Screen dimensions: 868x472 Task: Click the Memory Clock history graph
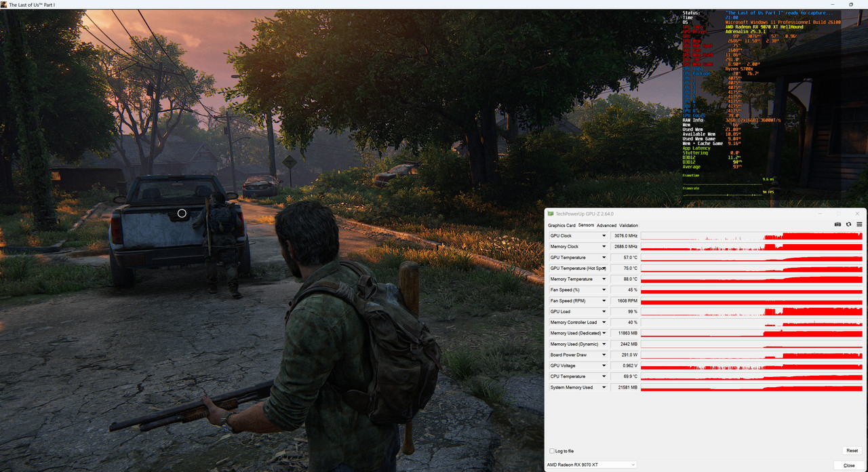(x=751, y=247)
